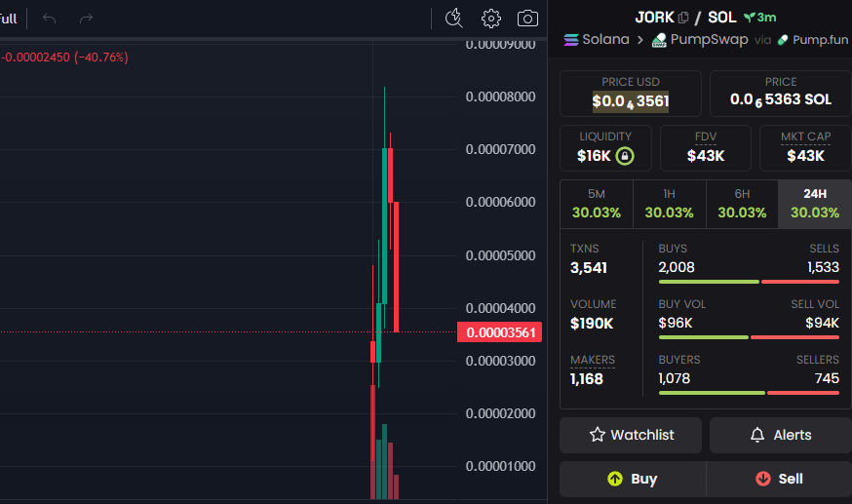
Task: Click the Watchlist star icon
Action: tap(598, 435)
